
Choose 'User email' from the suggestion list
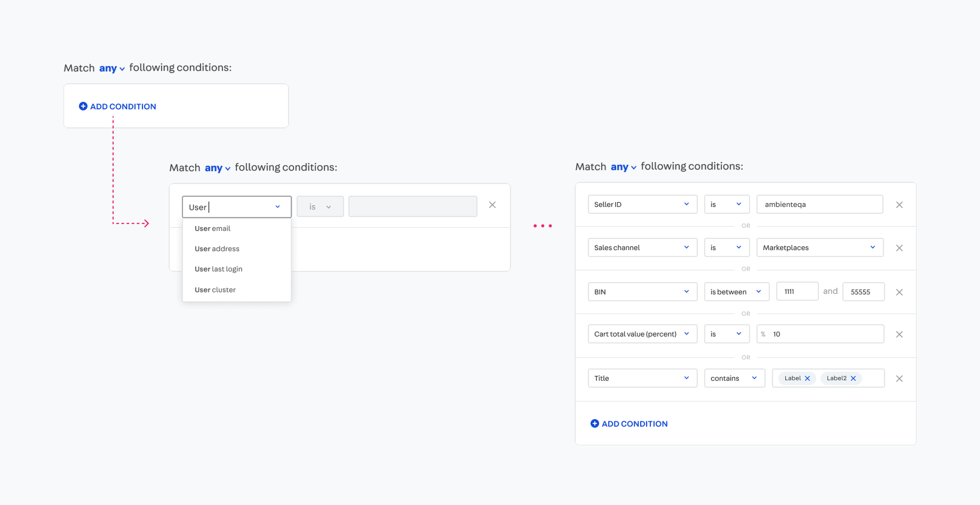point(213,229)
